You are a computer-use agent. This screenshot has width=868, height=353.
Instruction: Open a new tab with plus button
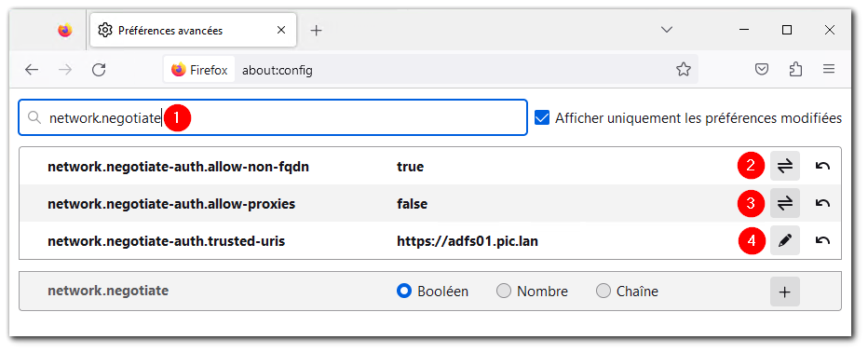316,31
